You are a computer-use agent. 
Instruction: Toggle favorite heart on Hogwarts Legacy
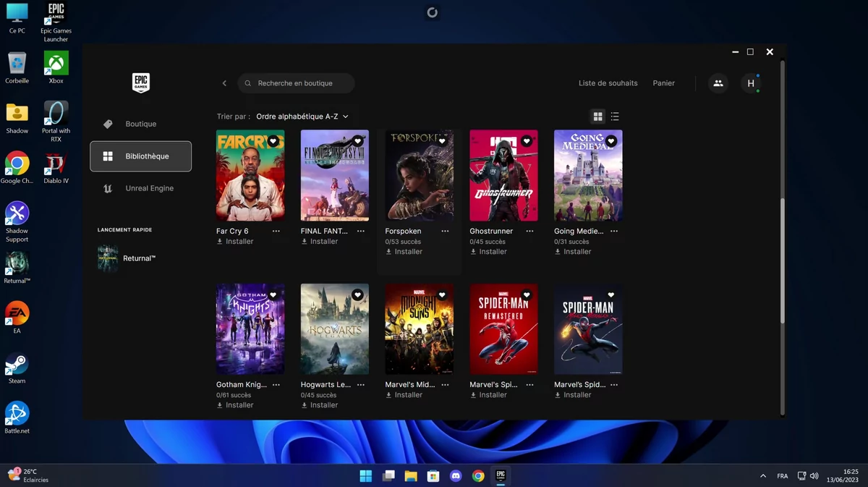tap(357, 295)
